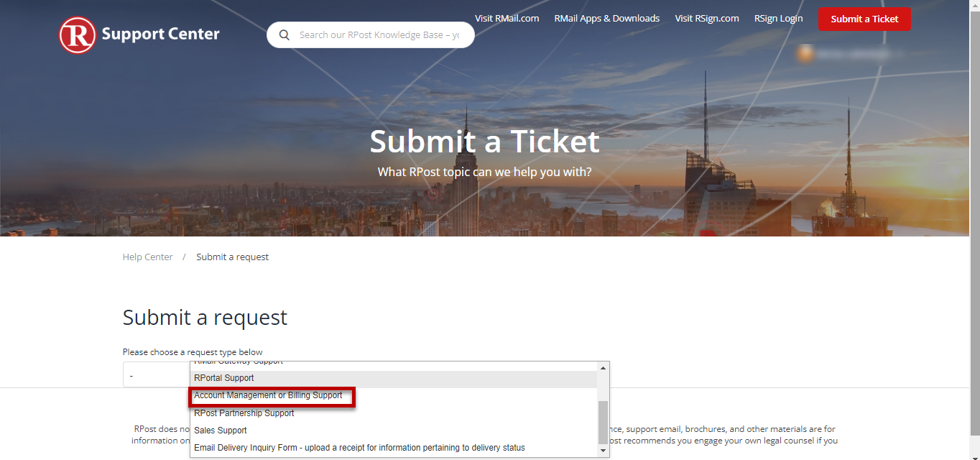Click dropdown list scroll down arrow
This screenshot has width=980, height=460.
click(x=603, y=451)
